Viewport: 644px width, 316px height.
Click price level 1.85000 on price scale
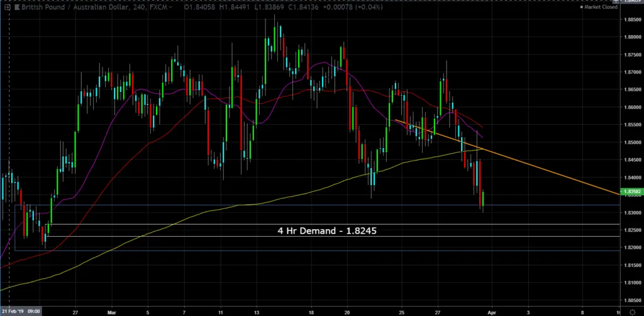(632, 143)
